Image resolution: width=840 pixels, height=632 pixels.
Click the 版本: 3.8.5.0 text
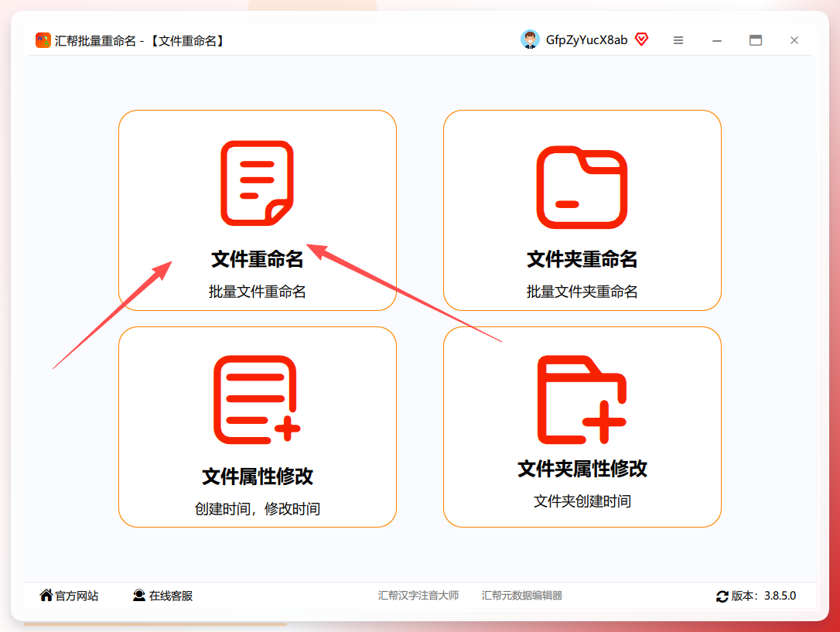coord(764,596)
